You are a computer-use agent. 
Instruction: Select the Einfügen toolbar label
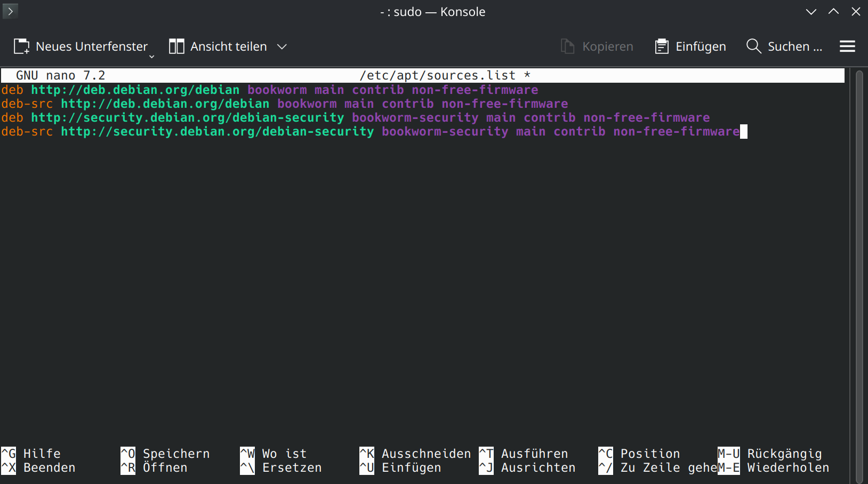[701, 46]
